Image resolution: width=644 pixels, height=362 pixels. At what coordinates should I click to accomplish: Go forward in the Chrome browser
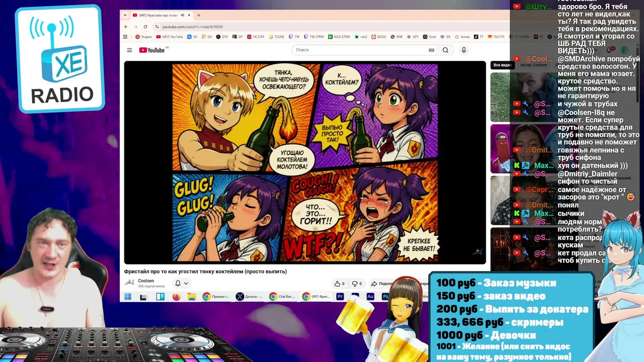coord(135,27)
